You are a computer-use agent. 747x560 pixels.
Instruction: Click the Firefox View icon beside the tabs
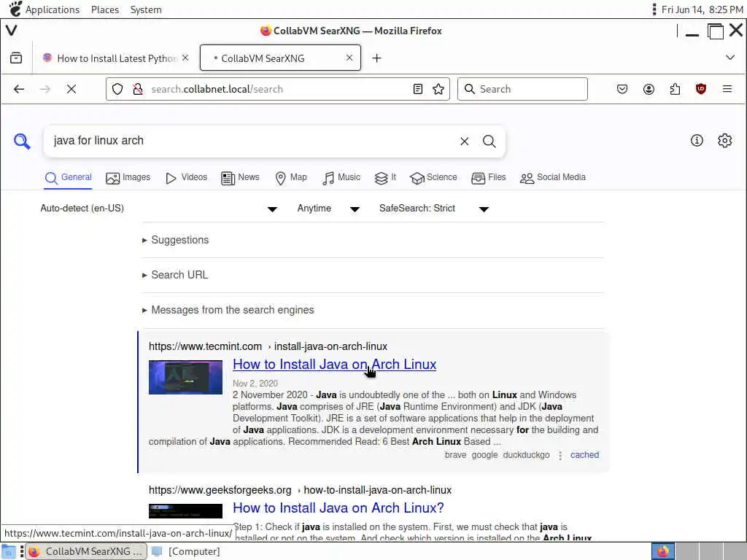coord(16,58)
